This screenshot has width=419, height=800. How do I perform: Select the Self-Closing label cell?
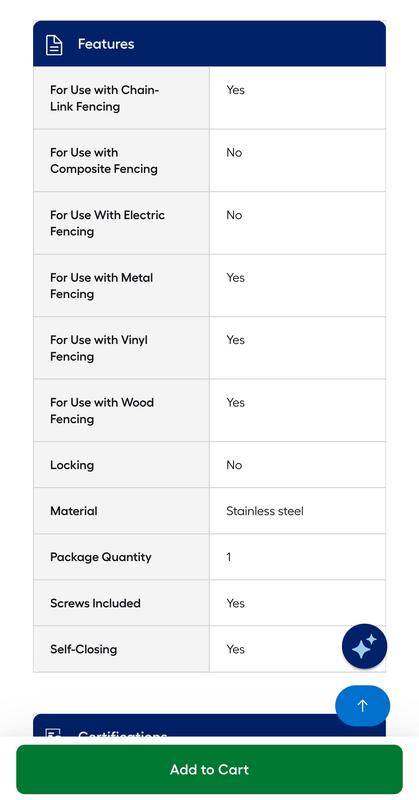[x=121, y=649]
